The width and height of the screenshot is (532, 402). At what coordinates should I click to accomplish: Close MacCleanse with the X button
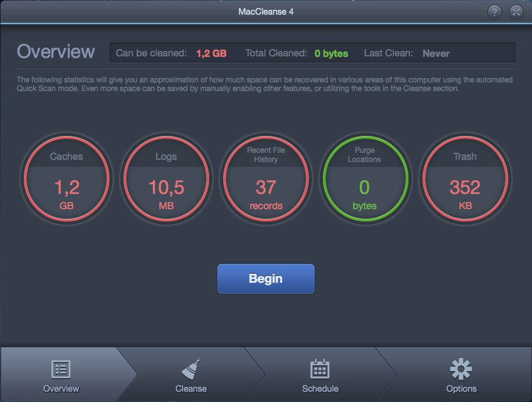pyautogui.click(x=516, y=12)
